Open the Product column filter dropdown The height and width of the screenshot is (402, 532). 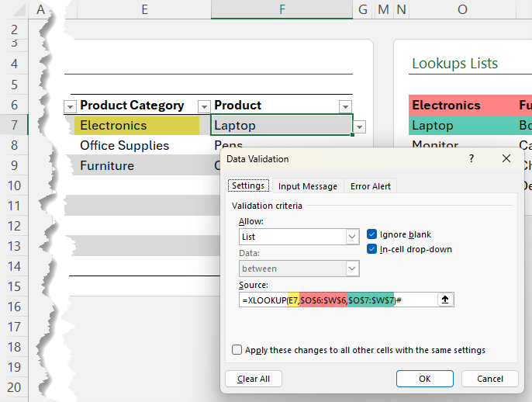click(345, 107)
